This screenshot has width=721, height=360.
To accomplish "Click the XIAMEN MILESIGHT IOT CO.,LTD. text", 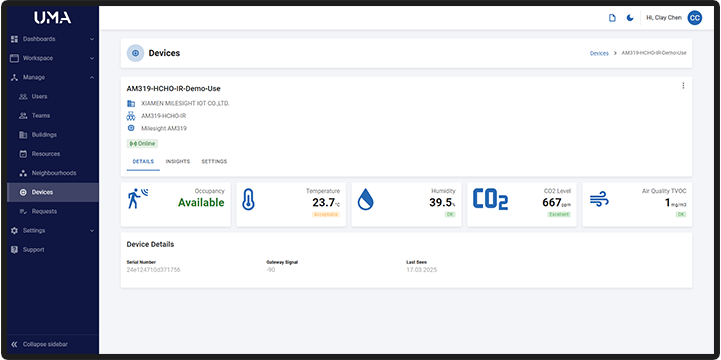I will [x=185, y=103].
